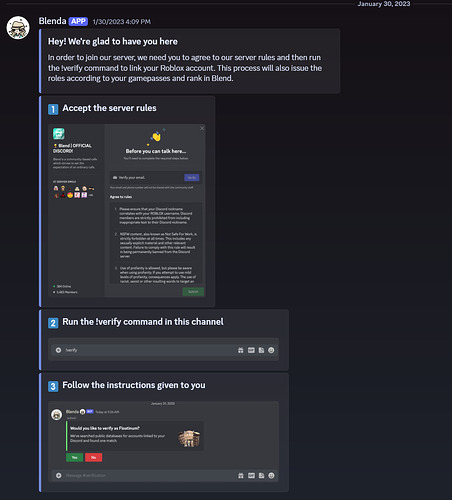This screenshot has height=500, width=452.
Task: Open the verification instructions screenshot
Action: click(x=163, y=441)
